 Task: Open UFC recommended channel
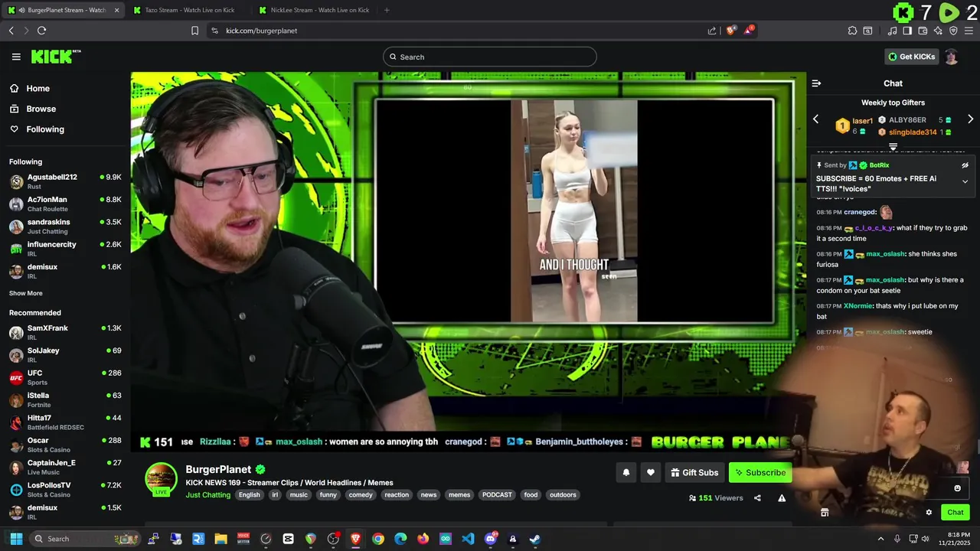click(65, 377)
